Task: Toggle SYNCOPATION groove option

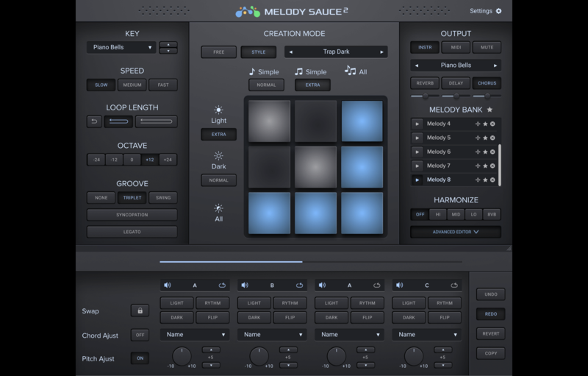Action: pos(132,215)
